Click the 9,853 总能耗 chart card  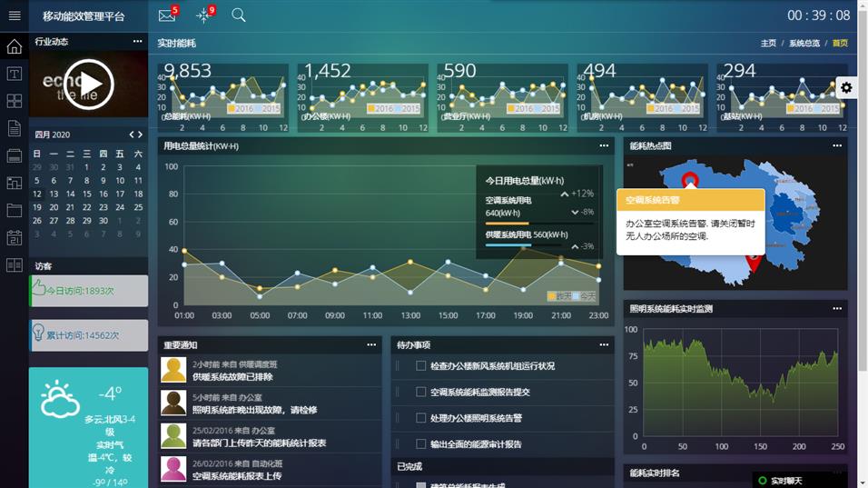click(x=222, y=97)
